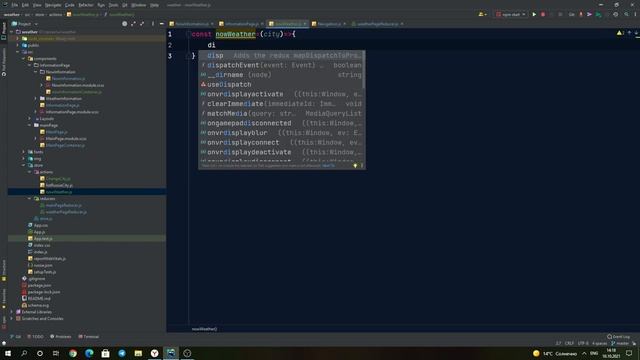Open the code-with-me user icon
This screenshot has height=360, width=640.
(482, 14)
